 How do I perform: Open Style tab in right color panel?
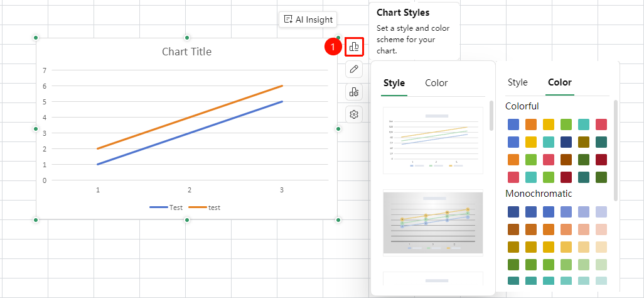pos(517,82)
